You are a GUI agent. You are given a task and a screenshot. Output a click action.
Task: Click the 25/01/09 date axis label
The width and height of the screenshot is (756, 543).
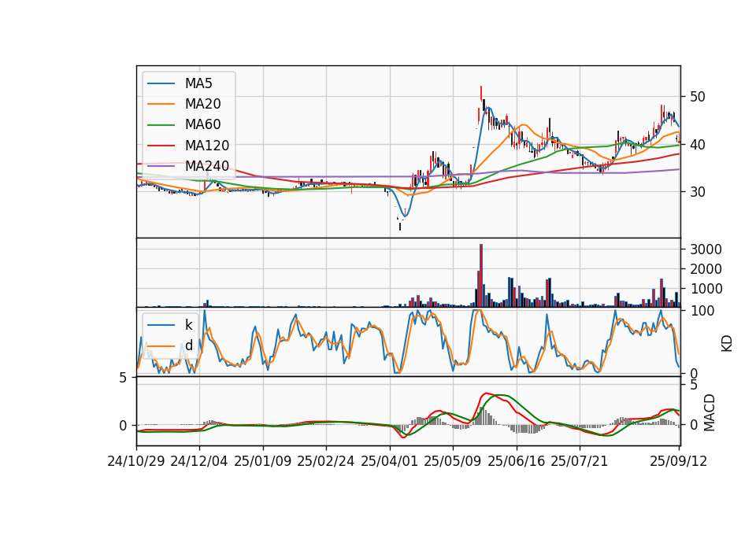263,461
